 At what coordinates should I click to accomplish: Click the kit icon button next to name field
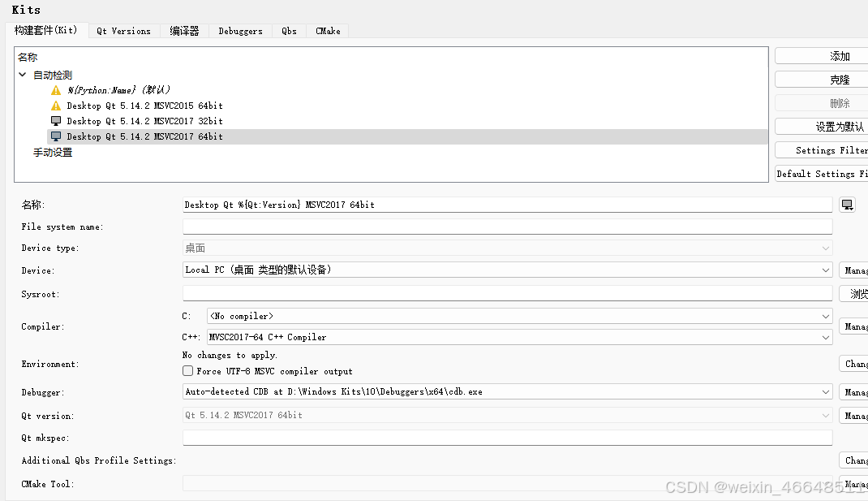[x=847, y=205]
